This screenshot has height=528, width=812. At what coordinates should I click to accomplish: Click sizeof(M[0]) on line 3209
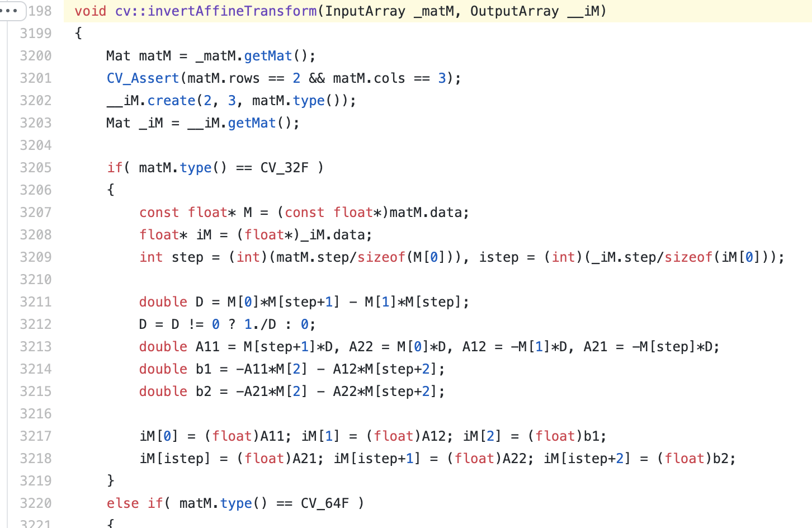(x=406, y=257)
